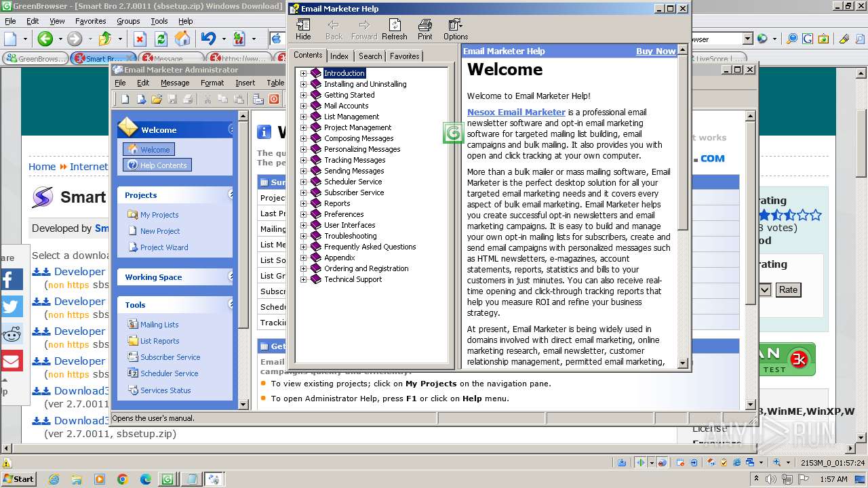The height and width of the screenshot is (488, 868).
Task: Open the Favorites menu in GreenBrowser
Action: 90,21
